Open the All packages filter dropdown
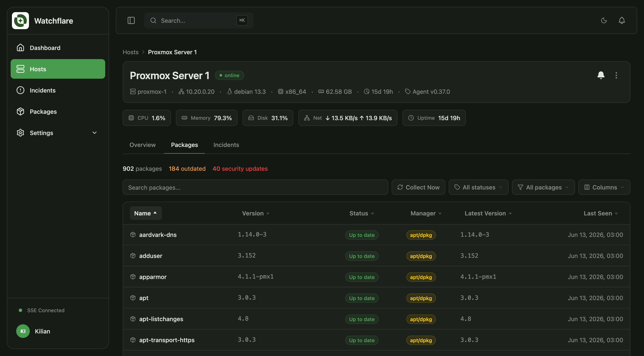Viewport: 644px width, 356px height. pos(543,187)
